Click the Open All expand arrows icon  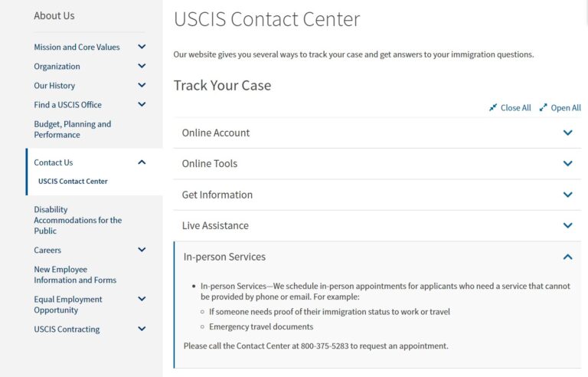543,108
